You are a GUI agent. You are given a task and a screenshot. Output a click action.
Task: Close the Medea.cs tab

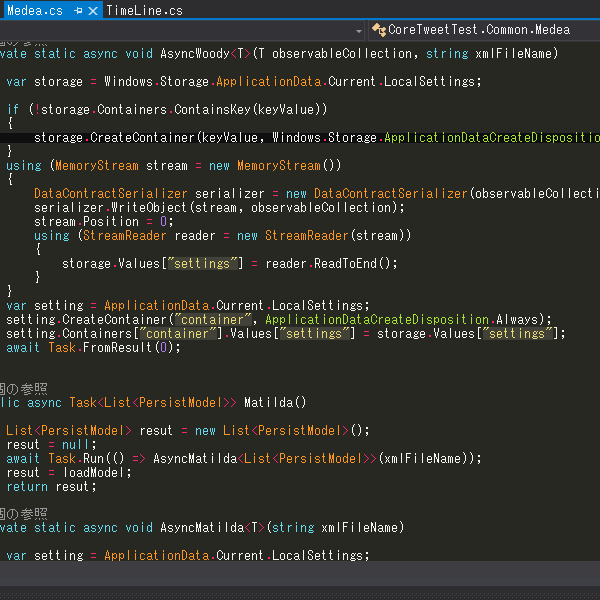93,11
